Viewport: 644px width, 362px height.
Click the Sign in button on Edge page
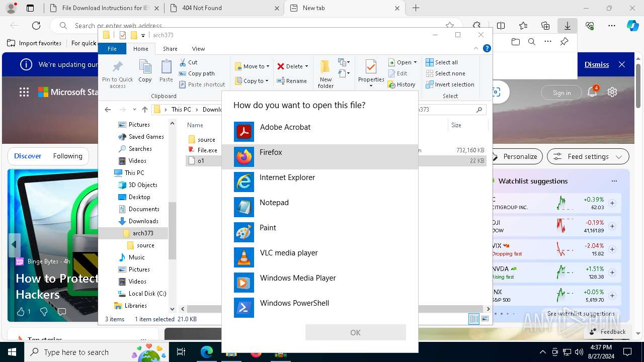(561, 93)
